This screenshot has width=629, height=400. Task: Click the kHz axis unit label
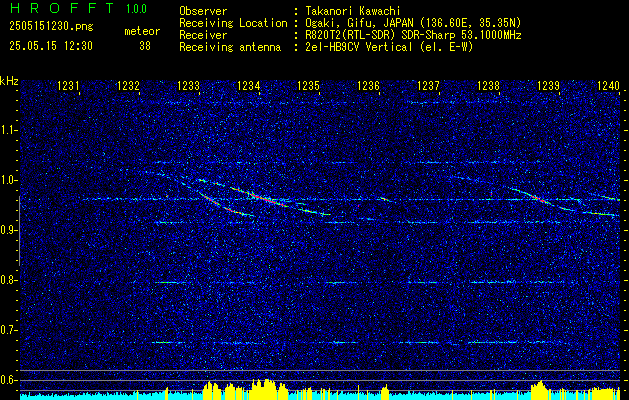[x=9, y=81]
